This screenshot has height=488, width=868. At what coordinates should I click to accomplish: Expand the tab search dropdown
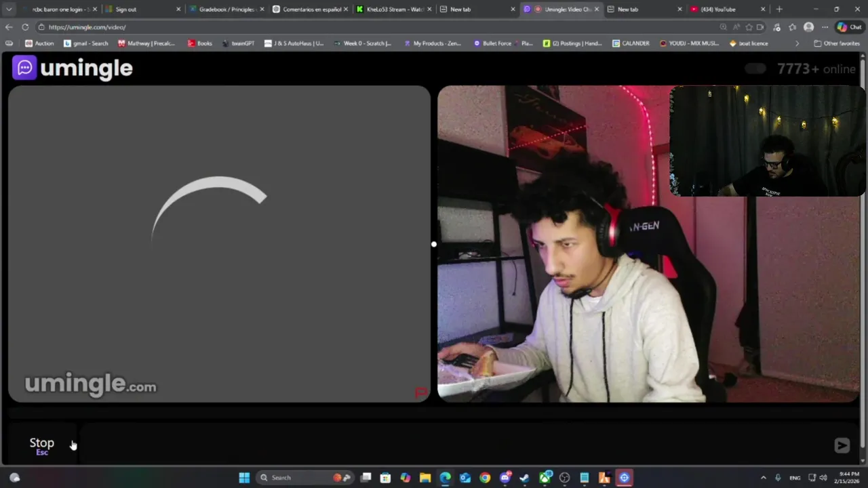(9, 9)
